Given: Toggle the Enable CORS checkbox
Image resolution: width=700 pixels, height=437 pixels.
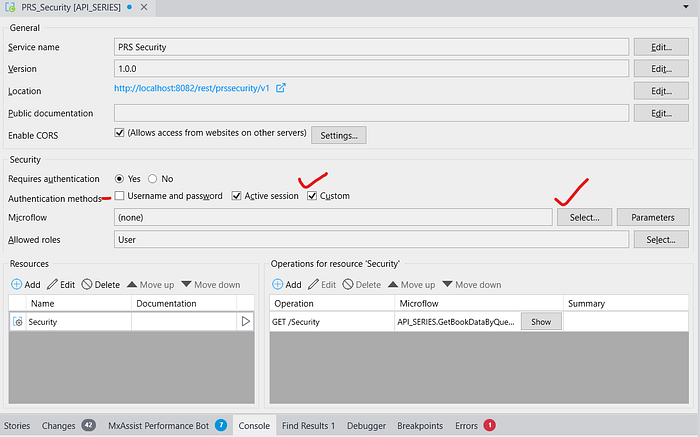Looking at the screenshot, I should point(120,132).
